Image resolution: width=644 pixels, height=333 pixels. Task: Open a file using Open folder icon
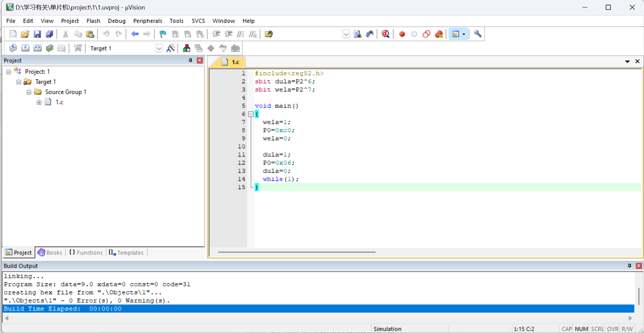coord(25,34)
